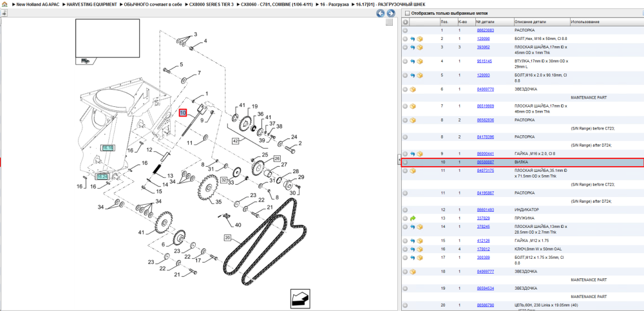Toggle 'Отобразить только выбранные метки' checkbox
The image size is (644, 311).
tap(407, 13)
